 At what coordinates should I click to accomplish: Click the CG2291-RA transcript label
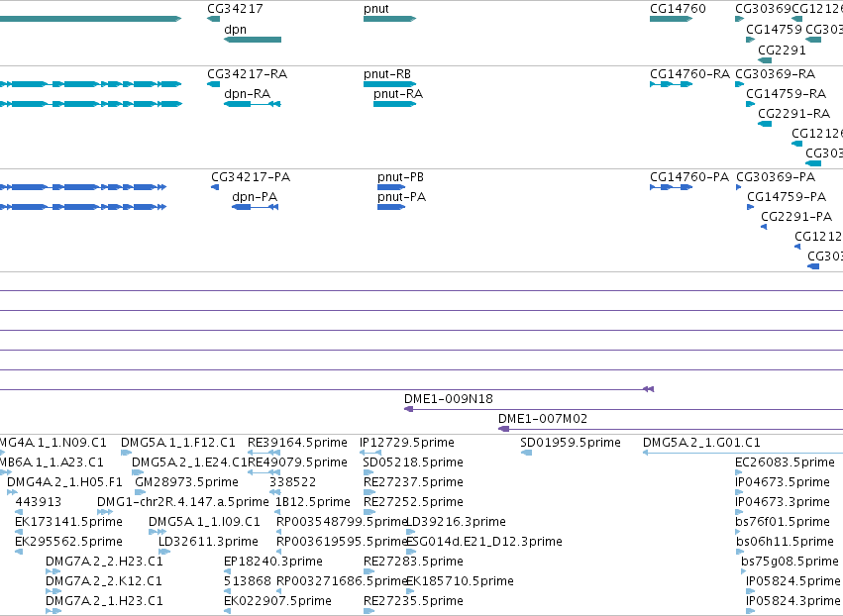794,114
